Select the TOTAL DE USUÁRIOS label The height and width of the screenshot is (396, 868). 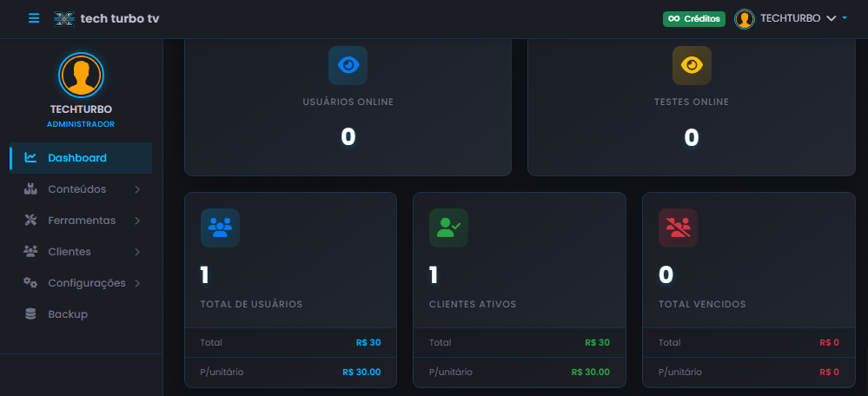251,304
